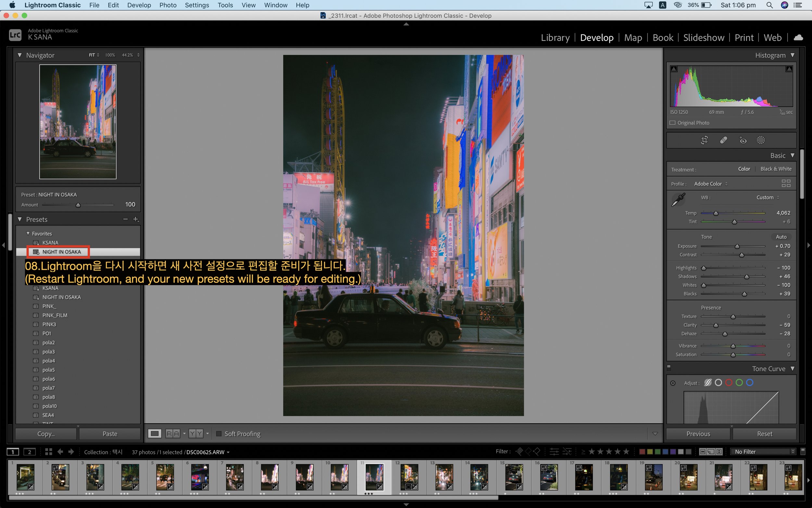This screenshot has height=508, width=812.
Task: Switch to the Library module
Action: 555,37
